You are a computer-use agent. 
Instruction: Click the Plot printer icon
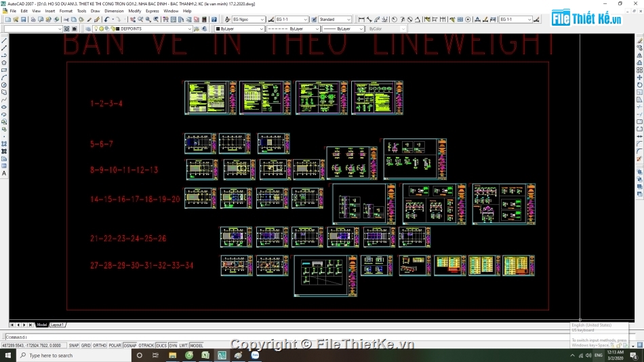[33, 19]
